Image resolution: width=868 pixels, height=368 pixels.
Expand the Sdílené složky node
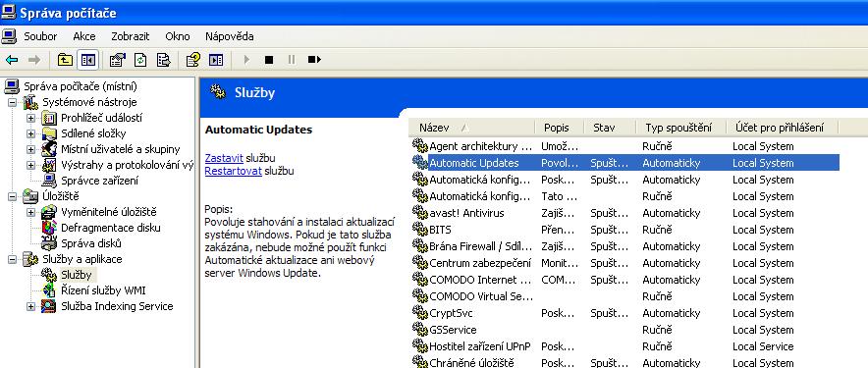coord(31,133)
